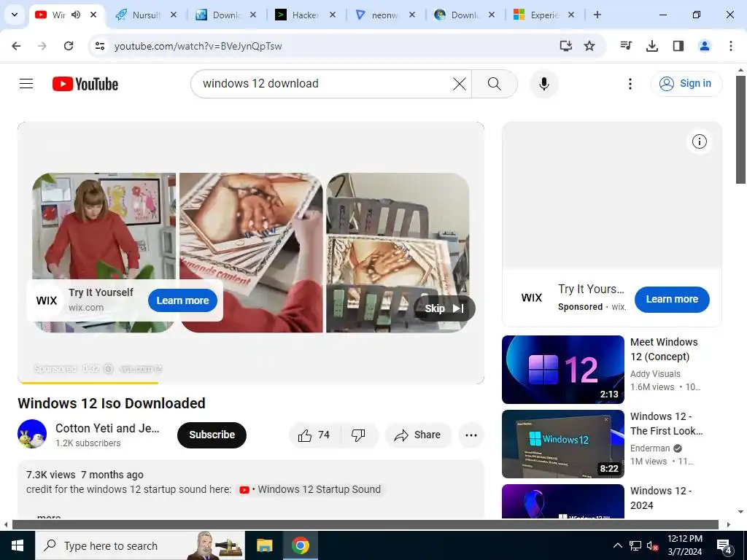Reload the page with refresh icon

click(69, 46)
